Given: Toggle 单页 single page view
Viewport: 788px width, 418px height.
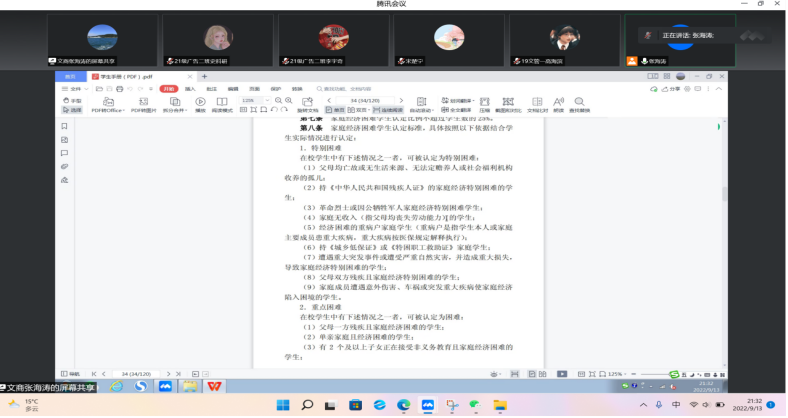Looking at the screenshot, I should tap(337, 110).
